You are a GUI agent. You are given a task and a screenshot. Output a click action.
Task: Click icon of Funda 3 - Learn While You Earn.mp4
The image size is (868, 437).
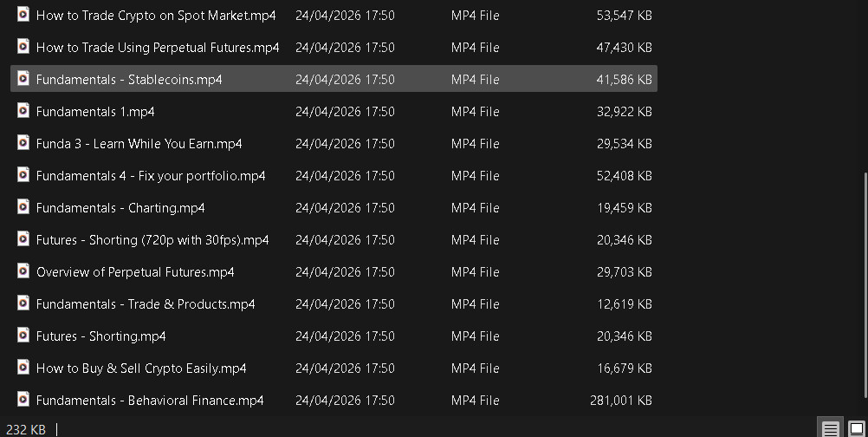(23, 143)
